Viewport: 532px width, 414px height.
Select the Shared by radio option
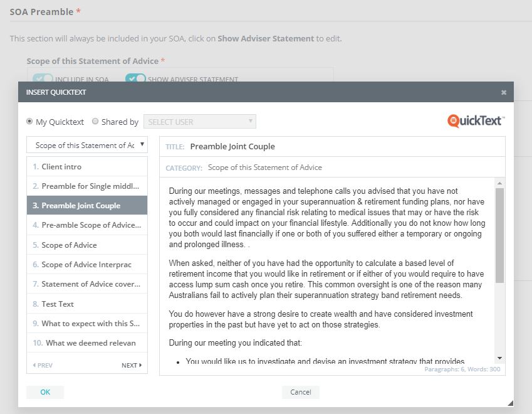(95, 122)
